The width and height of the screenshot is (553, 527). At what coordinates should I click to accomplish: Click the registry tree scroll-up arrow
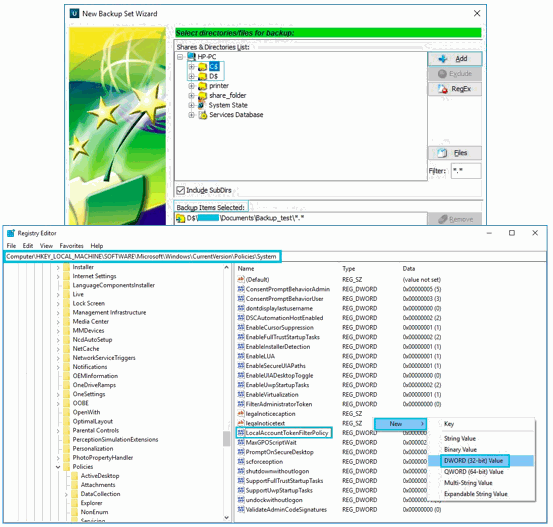click(226, 268)
